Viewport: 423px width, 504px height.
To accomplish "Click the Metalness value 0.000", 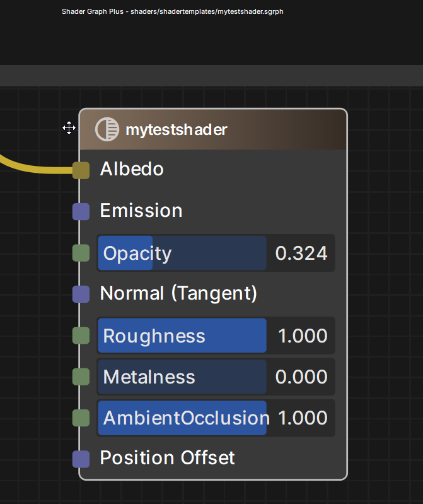I will 301,377.
